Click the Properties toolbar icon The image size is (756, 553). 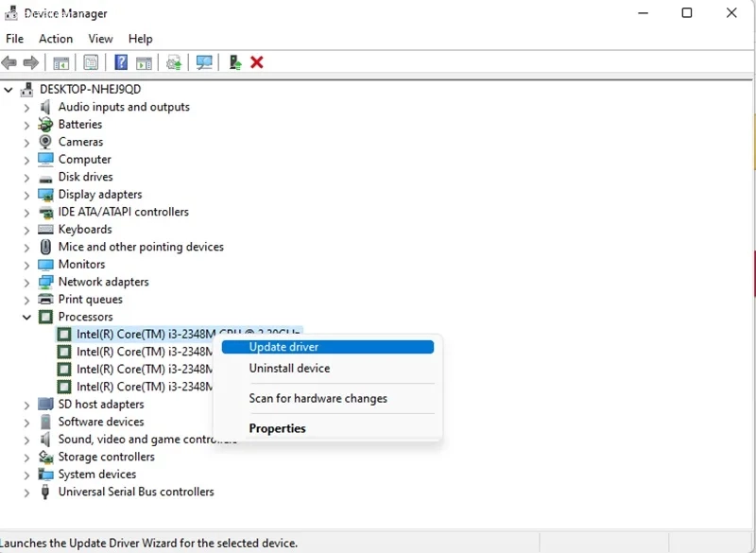(91, 62)
